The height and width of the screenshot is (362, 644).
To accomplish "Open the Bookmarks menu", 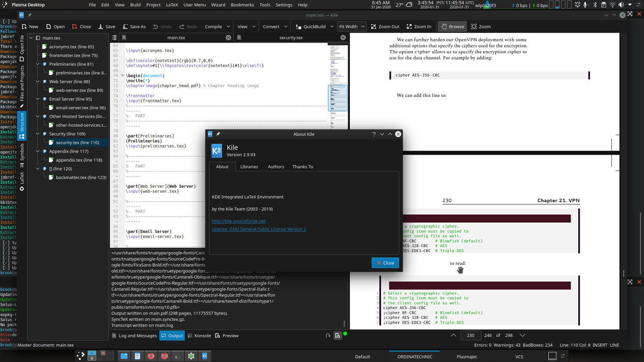I will [x=242, y=5].
